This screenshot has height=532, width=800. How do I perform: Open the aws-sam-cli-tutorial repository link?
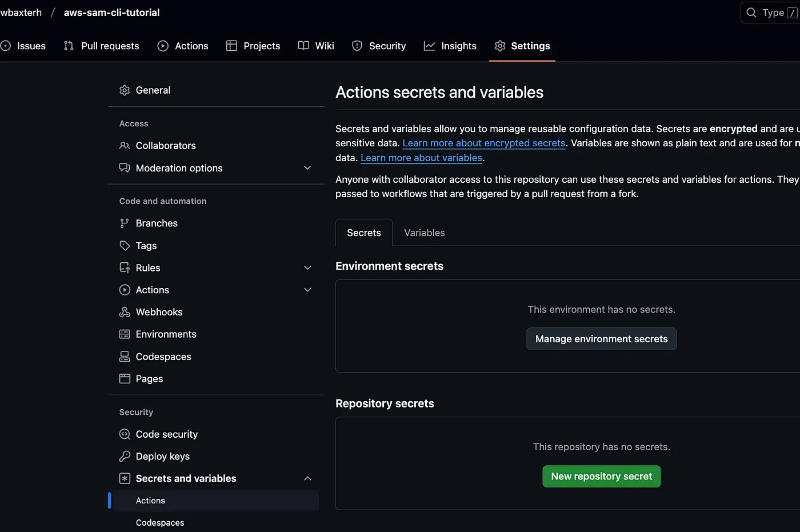click(112, 13)
